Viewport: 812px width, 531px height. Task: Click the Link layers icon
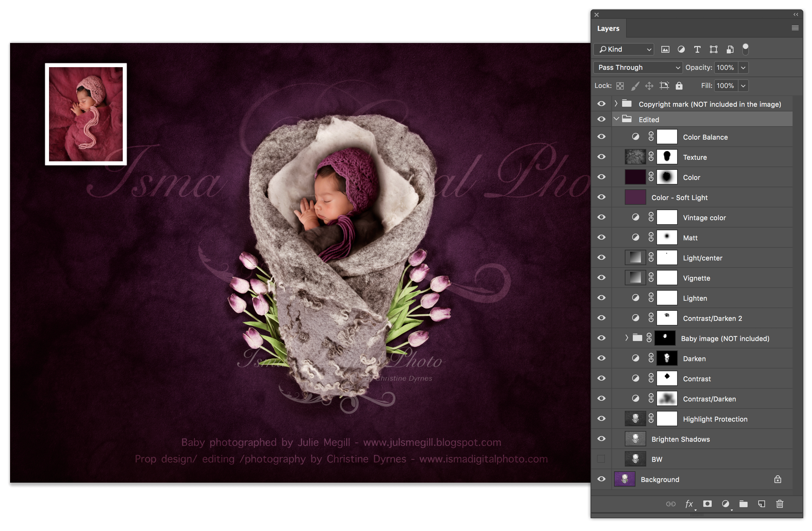coord(671,504)
